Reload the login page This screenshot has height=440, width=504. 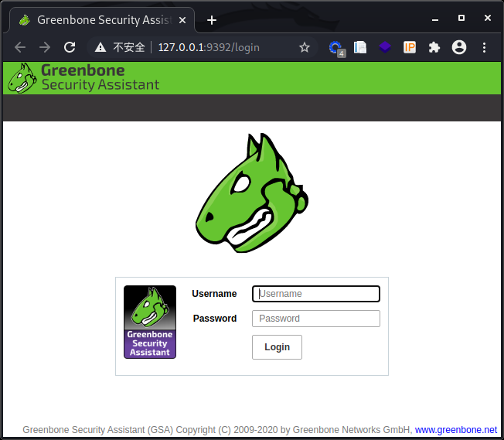point(70,47)
